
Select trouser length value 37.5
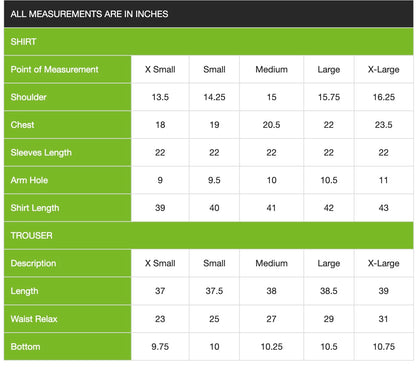pos(214,291)
